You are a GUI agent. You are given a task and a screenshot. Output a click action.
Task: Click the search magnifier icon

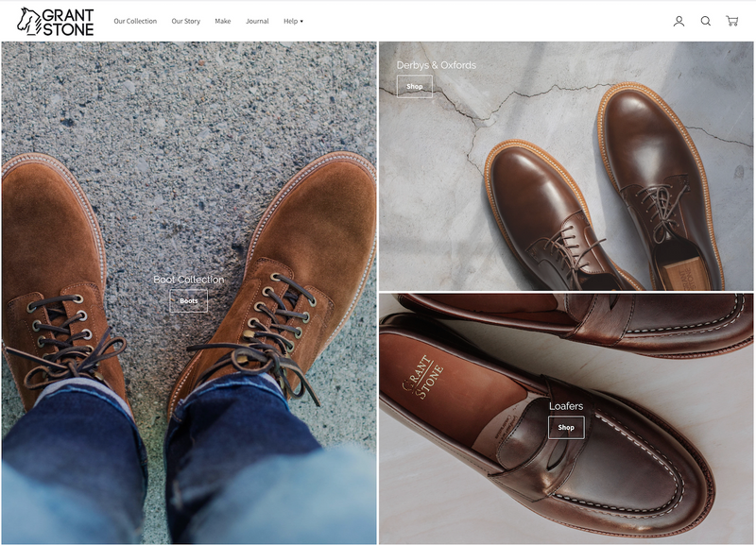(705, 21)
